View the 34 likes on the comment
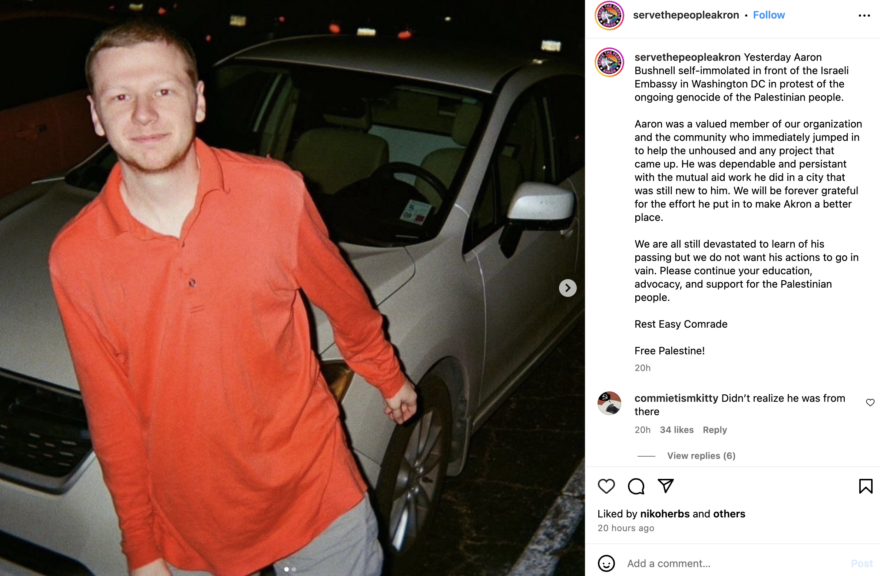Screen dimensions: 880x576 676,430
